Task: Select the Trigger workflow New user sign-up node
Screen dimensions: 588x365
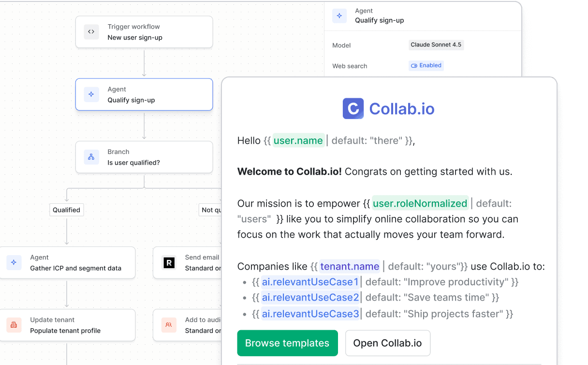Action: 144,32
